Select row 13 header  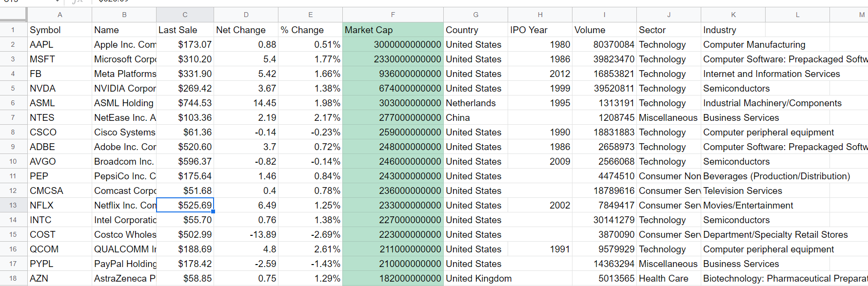(x=13, y=205)
